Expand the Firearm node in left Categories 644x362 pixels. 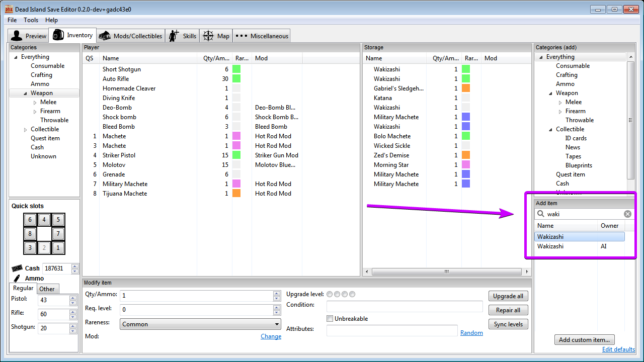[x=35, y=112]
